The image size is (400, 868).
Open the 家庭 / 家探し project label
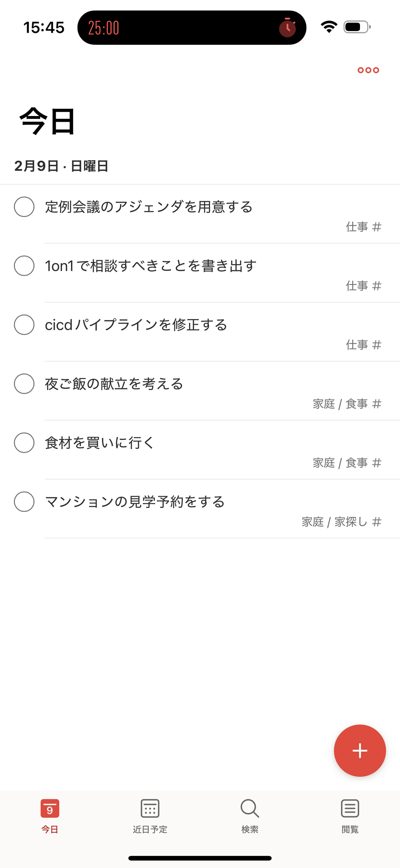341,522
